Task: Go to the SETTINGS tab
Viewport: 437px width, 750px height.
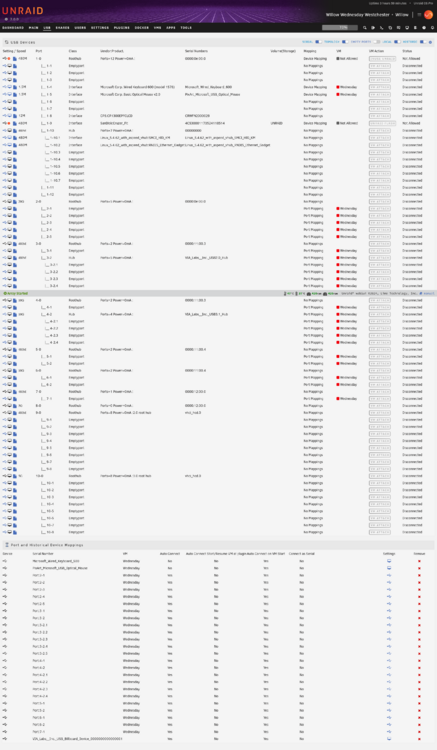Action: pos(100,28)
